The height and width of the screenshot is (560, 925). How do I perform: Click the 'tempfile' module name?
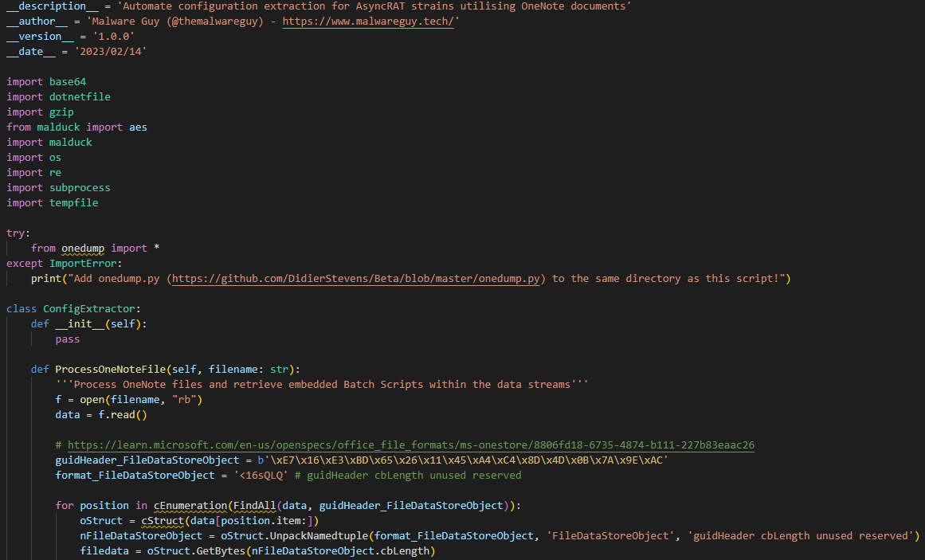click(74, 203)
